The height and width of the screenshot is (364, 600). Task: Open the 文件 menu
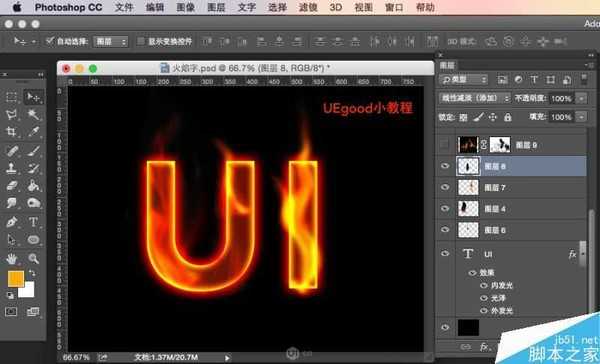124,7
